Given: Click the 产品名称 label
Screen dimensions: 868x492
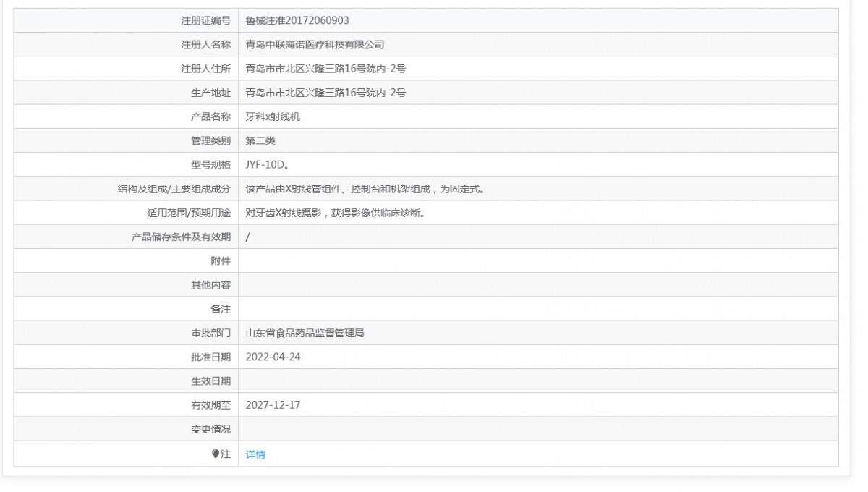Looking at the screenshot, I should click(x=210, y=116).
